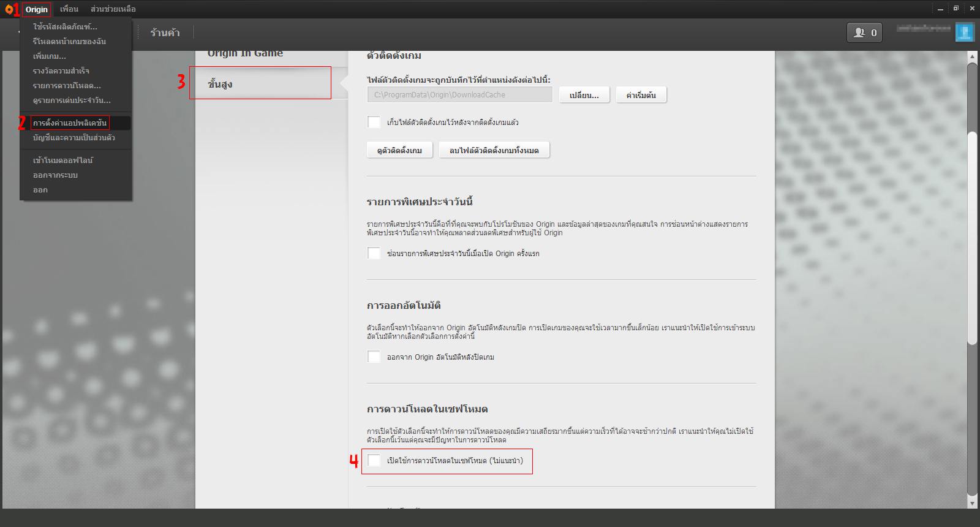Open the Origin menu in menu bar

(x=37, y=9)
